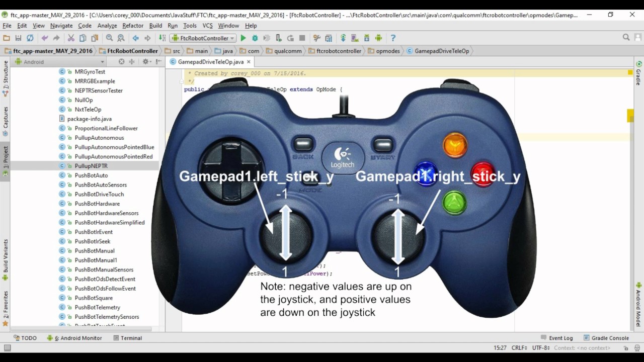Open the SDK Manager icon

[x=367, y=38]
